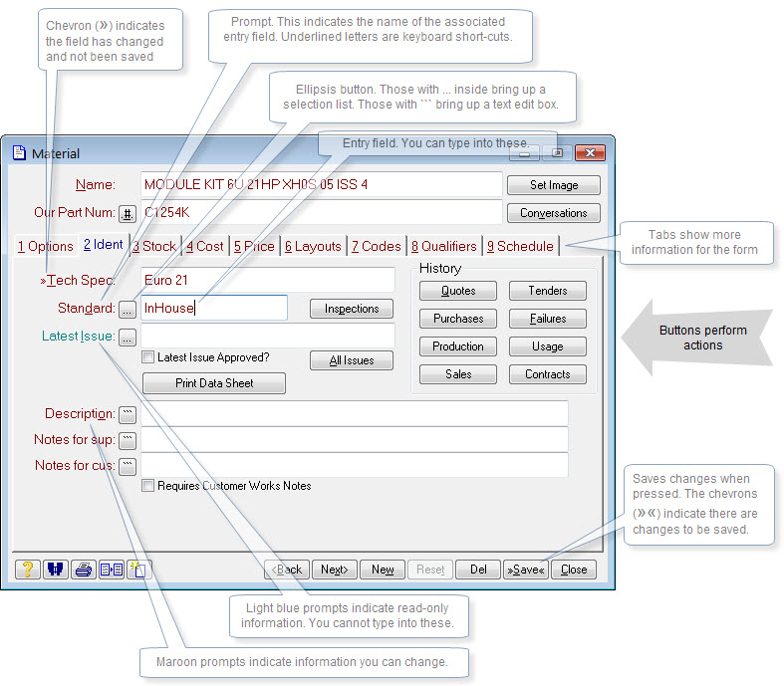Click the printer icon in bottom toolbar
The height and width of the screenshot is (686, 784).
(x=84, y=570)
